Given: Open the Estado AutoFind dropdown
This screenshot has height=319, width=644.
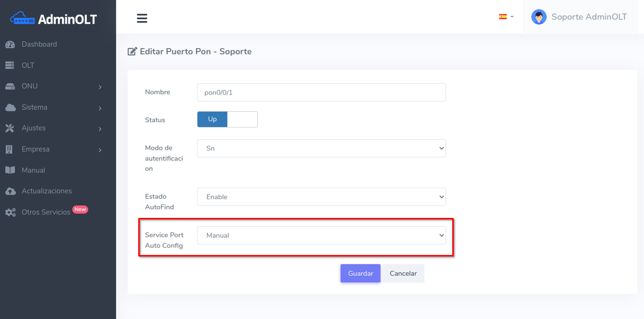Looking at the screenshot, I should (x=321, y=197).
